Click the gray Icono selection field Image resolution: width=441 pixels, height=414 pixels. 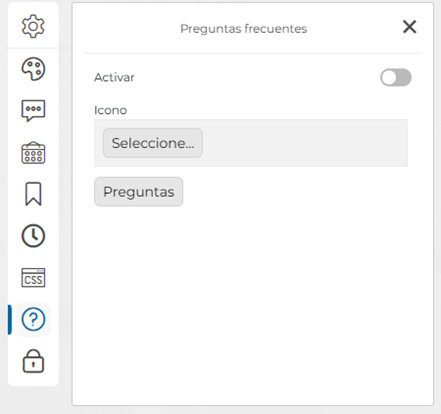point(251,143)
